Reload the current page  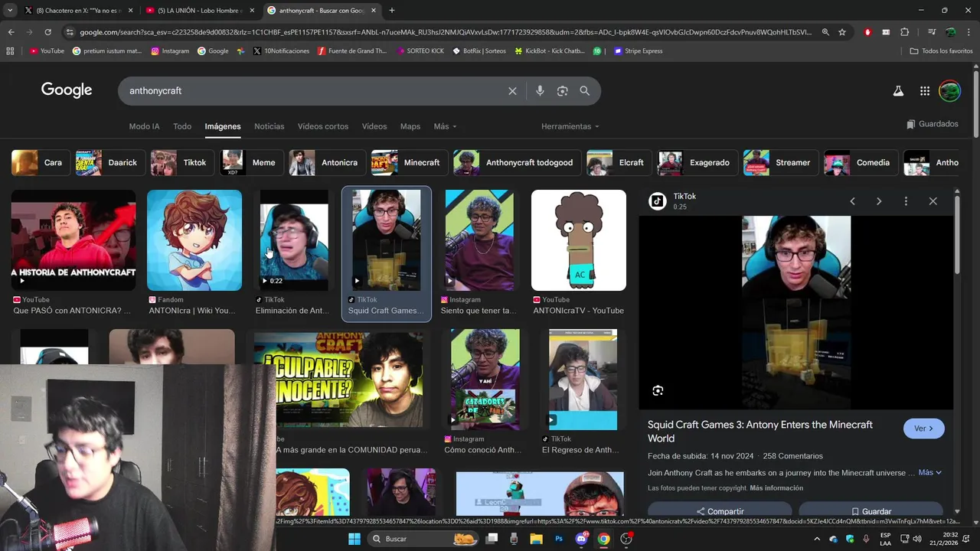point(47,32)
